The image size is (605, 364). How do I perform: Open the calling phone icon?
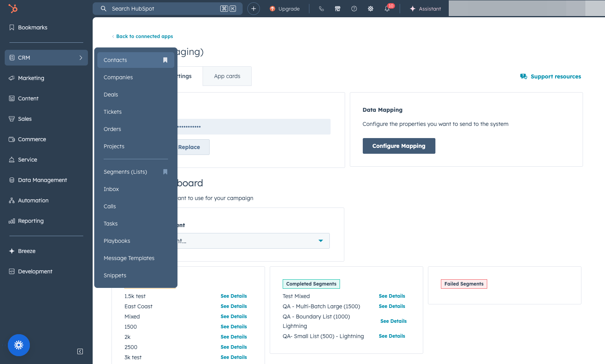pos(322,9)
